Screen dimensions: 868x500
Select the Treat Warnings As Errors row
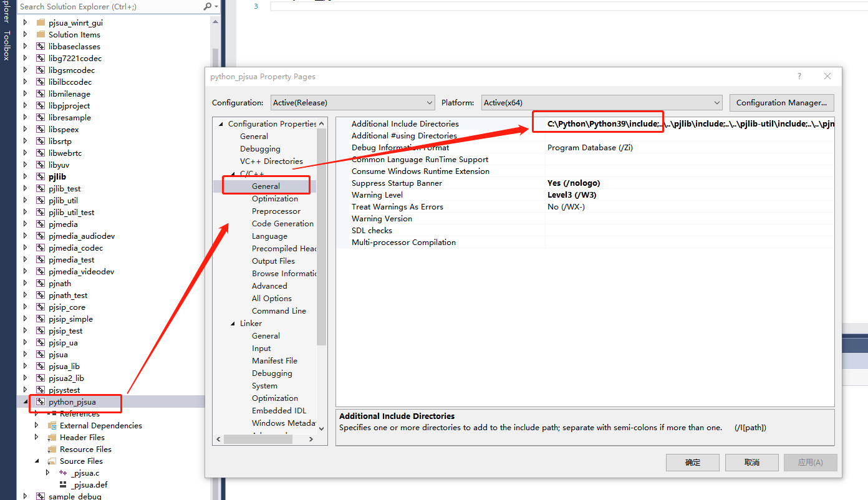pyautogui.click(x=585, y=206)
